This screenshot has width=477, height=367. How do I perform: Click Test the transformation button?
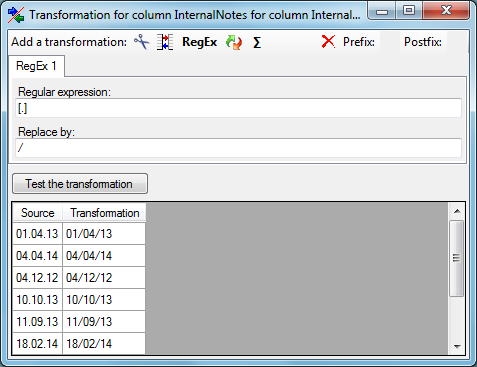(80, 184)
